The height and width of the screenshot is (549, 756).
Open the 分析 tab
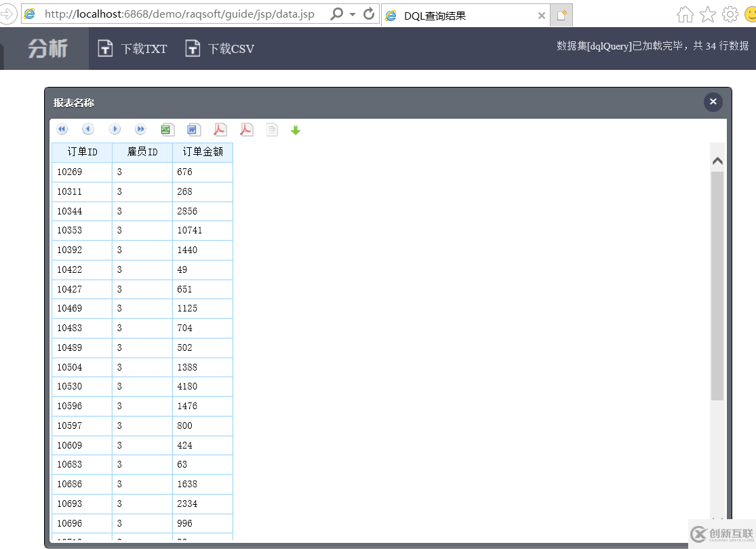(47, 49)
